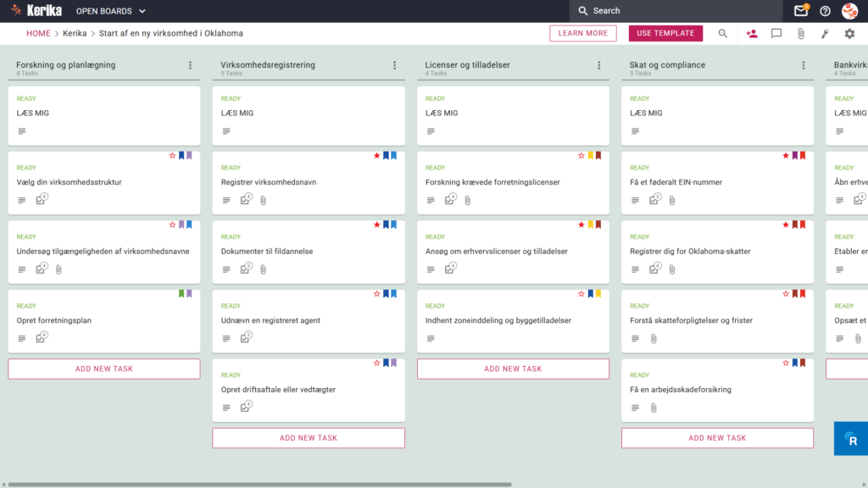Open the Forskning og planlægning column menu
868x488 pixels.
click(190, 65)
